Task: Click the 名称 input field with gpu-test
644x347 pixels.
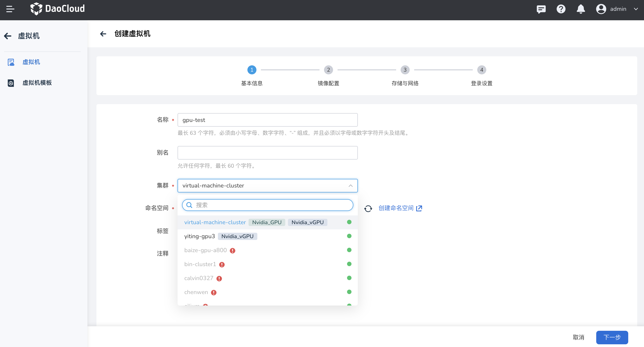Action: coord(267,120)
